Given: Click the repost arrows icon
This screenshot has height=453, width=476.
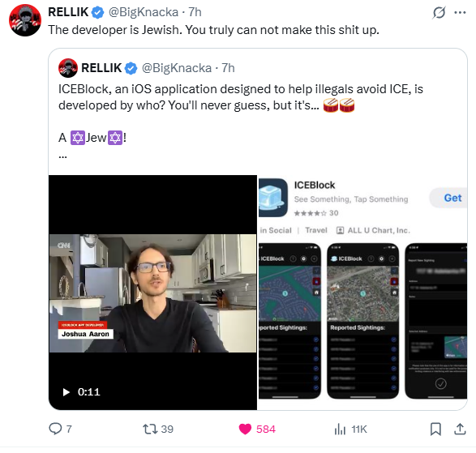Looking at the screenshot, I should 150,429.
